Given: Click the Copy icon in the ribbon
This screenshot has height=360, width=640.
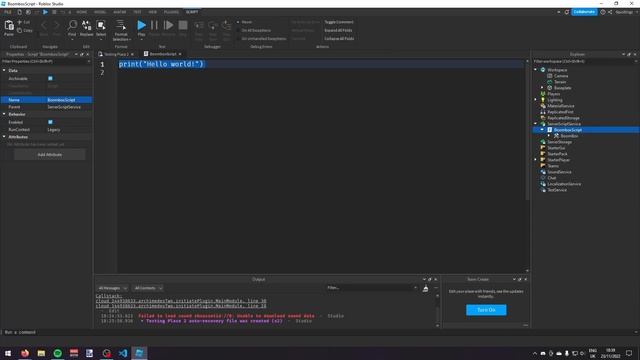Looking at the screenshot, I should click(20, 30).
